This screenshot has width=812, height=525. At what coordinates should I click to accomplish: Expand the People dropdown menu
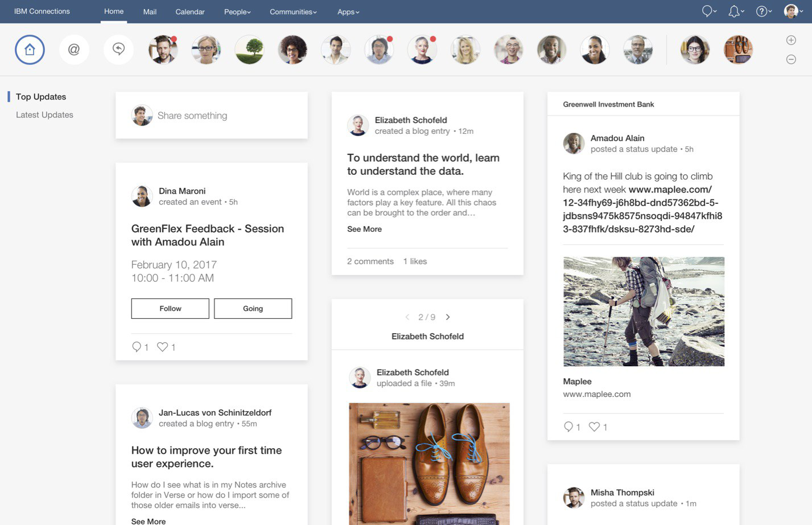point(237,12)
